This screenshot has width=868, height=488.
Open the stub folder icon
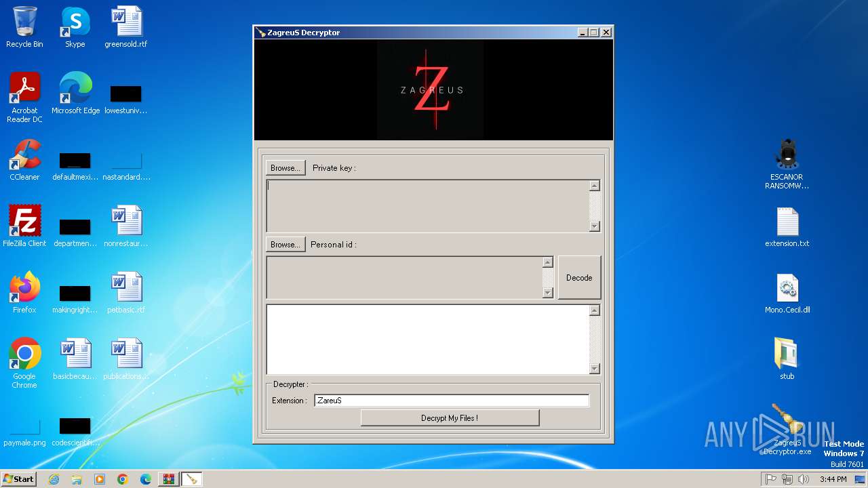pyautogui.click(x=787, y=359)
